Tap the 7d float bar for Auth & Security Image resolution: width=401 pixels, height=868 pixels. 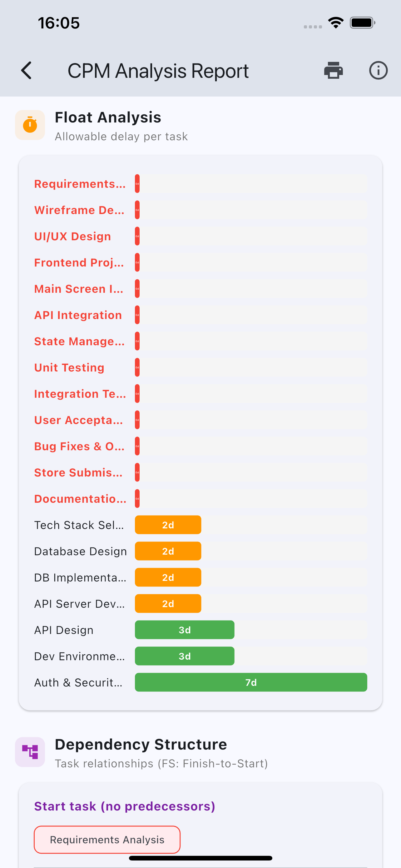tap(251, 682)
